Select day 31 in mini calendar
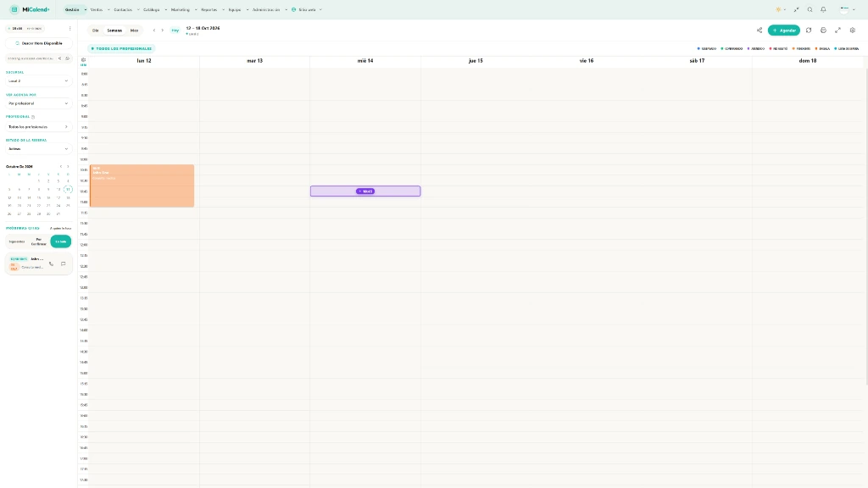Viewport: 868px width, 488px height. tap(58, 213)
